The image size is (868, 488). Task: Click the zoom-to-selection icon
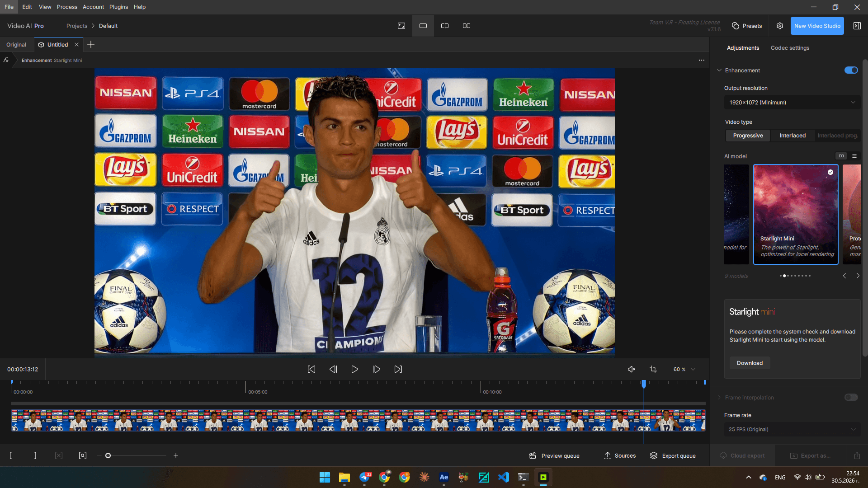(x=83, y=455)
